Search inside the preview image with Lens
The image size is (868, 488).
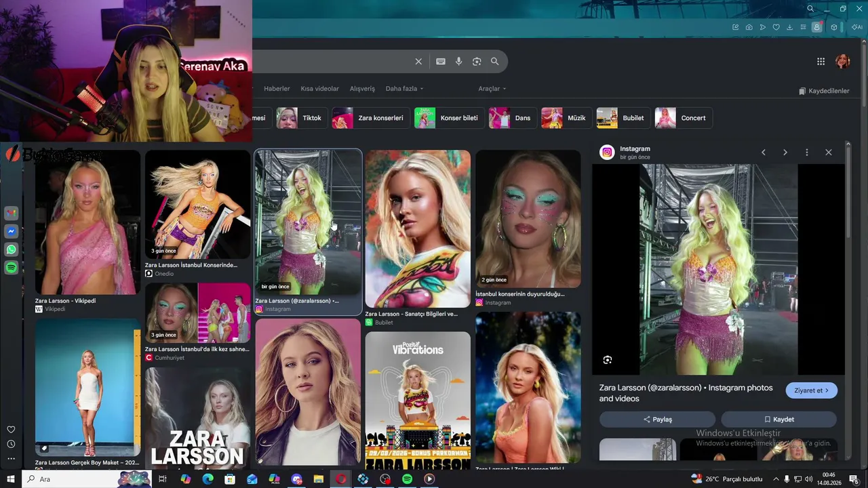608,360
